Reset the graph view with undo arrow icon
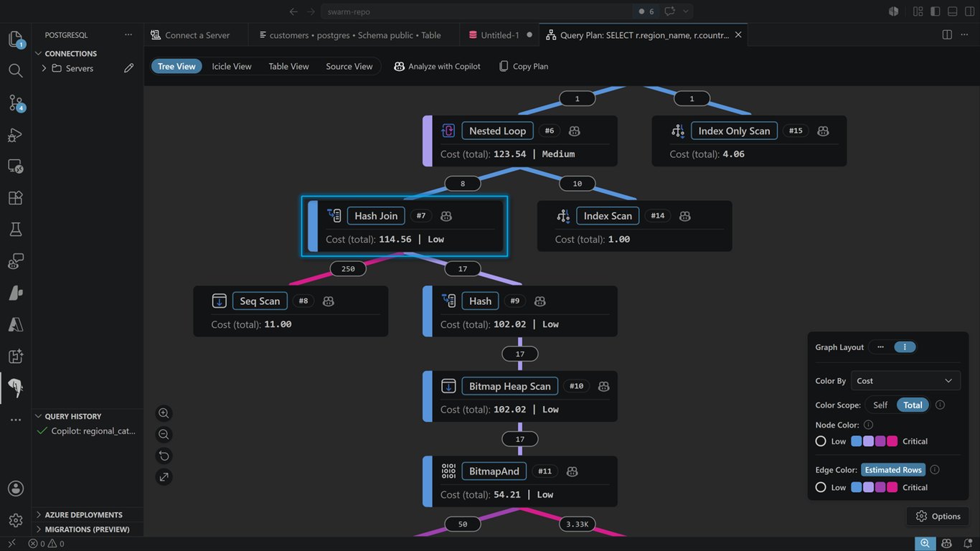Viewport: 980px width, 551px height. pos(164,456)
